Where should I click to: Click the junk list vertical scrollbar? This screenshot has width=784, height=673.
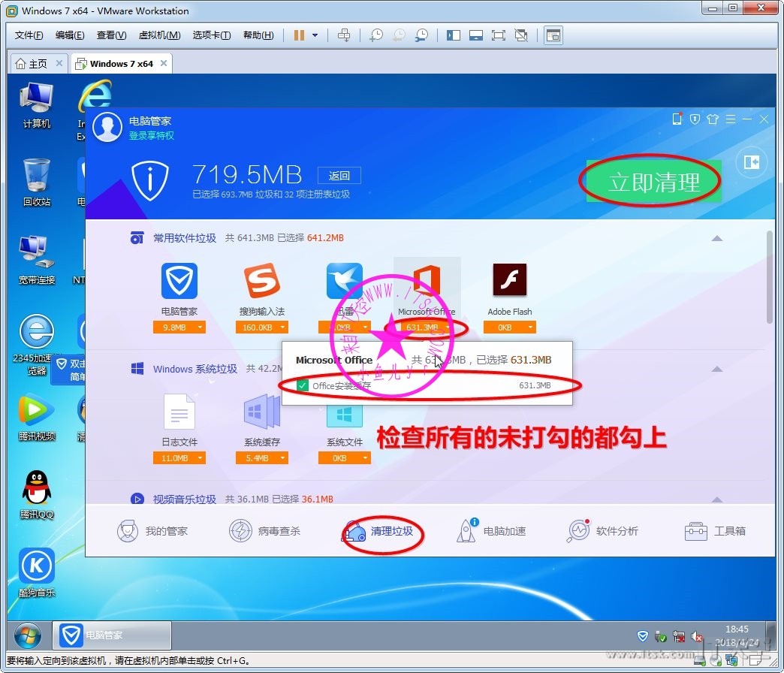[x=769, y=278]
